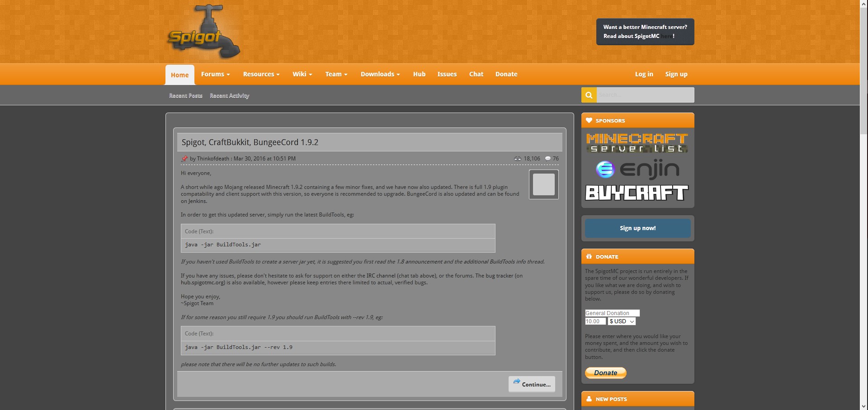Switch to the Home tab
Screen dimensions: 868x410
180,74
